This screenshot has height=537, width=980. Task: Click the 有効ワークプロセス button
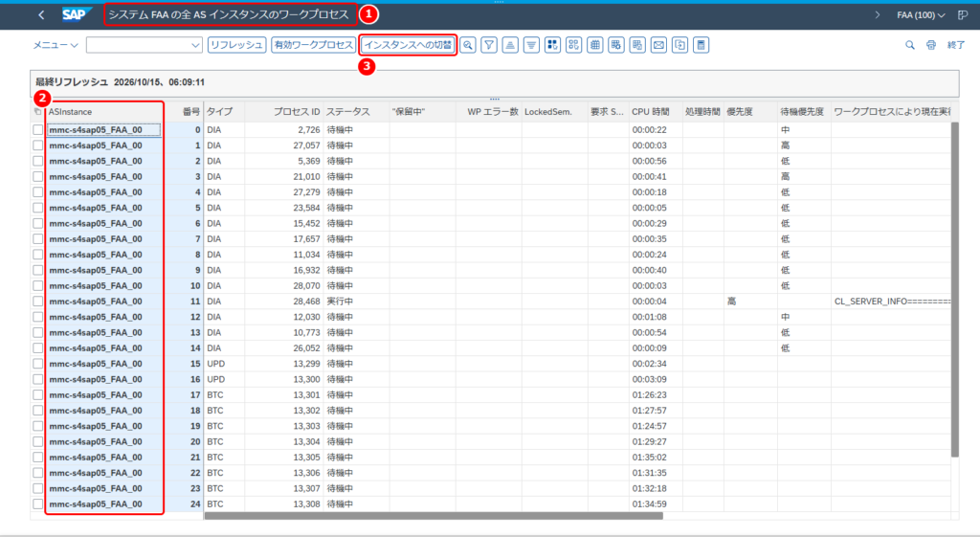(314, 45)
